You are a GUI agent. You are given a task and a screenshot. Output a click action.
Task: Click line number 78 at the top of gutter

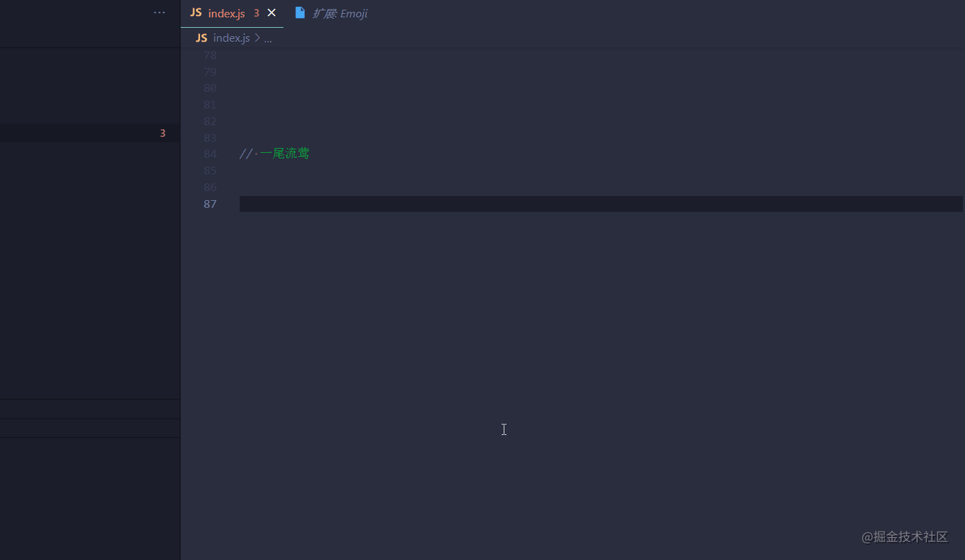(210, 55)
